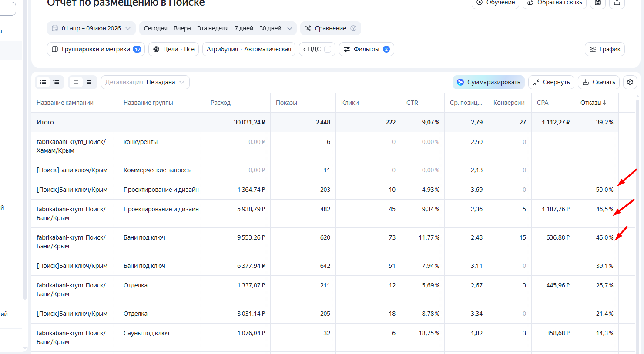Viewport: 644px width, 354px height.
Task: Open the table settings gear icon
Action: click(x=630, y=82)
